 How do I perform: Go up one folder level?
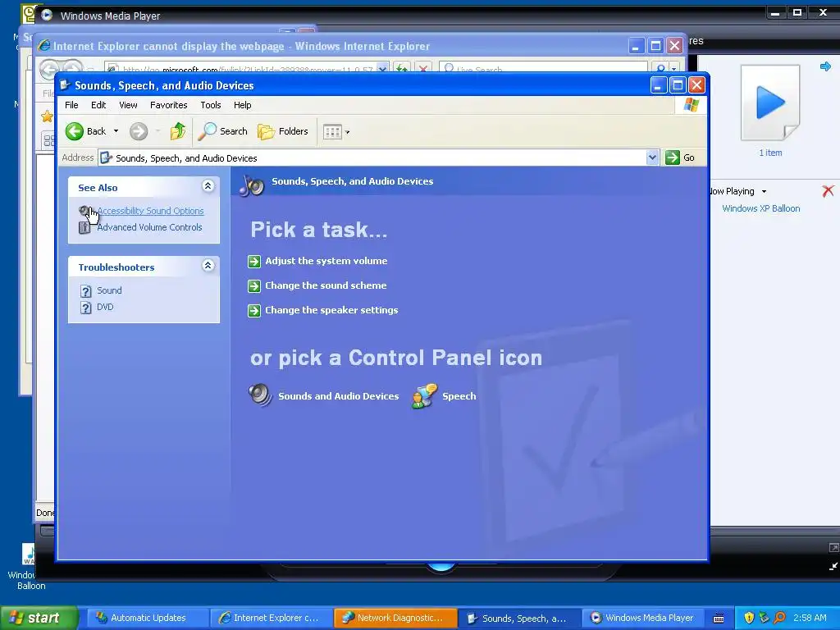[x=178, y=131]
